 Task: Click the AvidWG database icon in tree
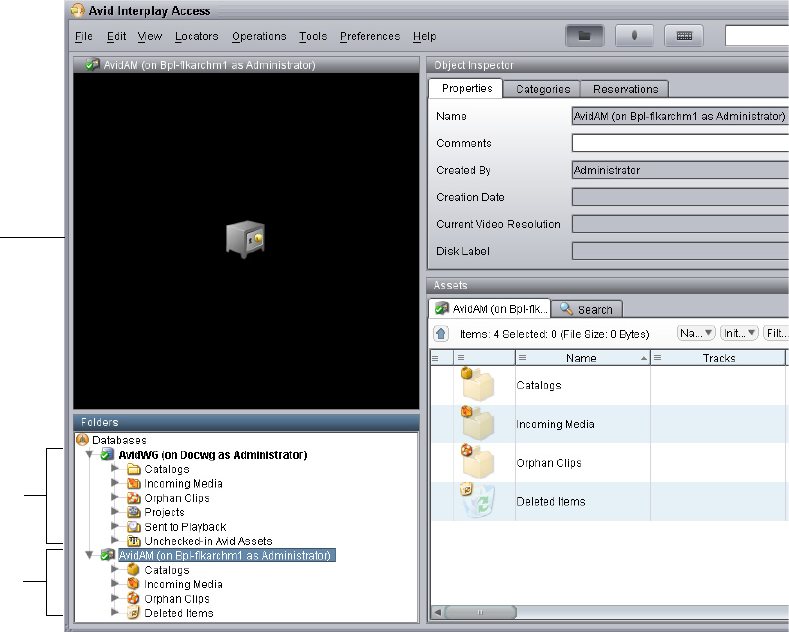[x=107, y=454]
